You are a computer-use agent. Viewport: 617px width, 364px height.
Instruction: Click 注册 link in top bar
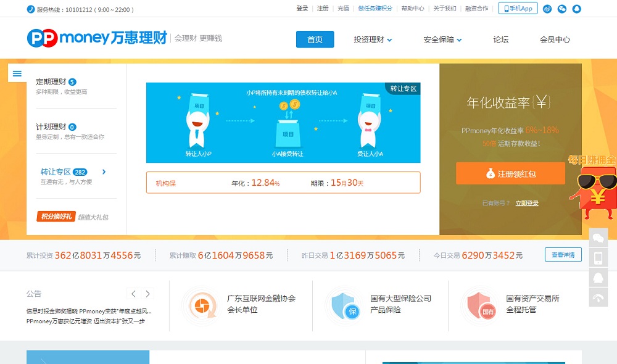(323, 8)
